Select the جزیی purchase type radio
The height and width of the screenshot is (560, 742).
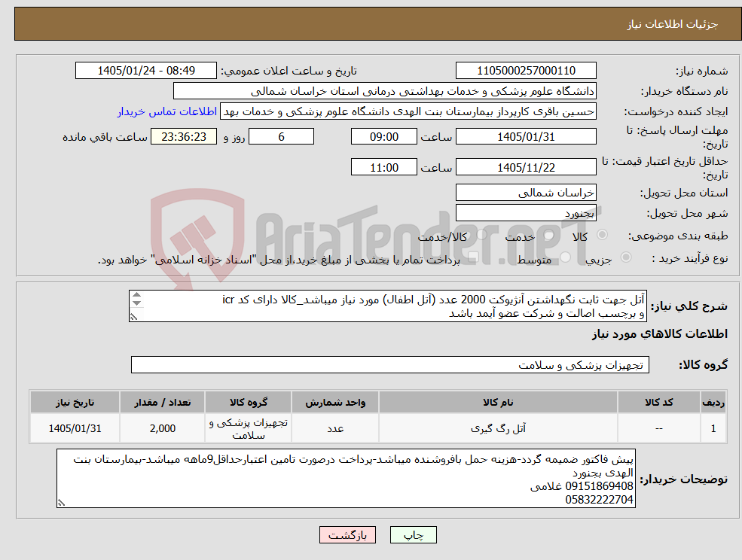625,257
